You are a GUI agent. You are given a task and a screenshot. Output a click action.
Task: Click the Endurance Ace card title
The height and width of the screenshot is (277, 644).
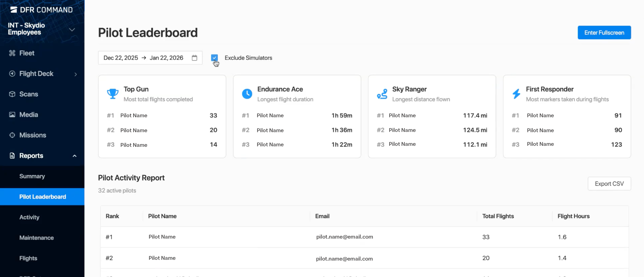coord(280,89)
